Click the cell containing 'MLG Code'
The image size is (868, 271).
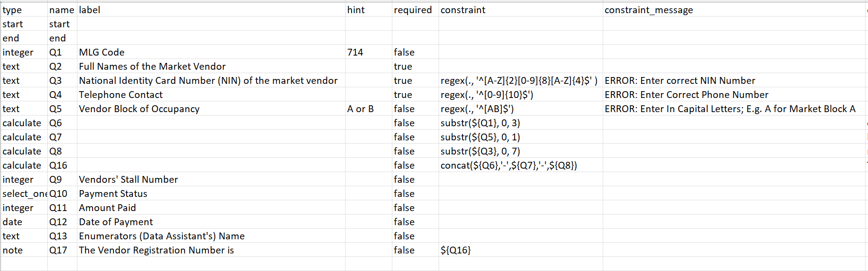tap(211, 52)
